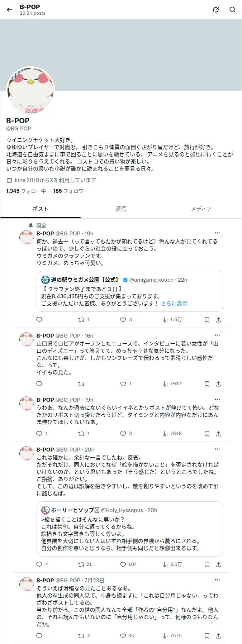Bookmark the Yamaguchi Disney post
This screenshot has height=644, width=242.
point(207,384)
